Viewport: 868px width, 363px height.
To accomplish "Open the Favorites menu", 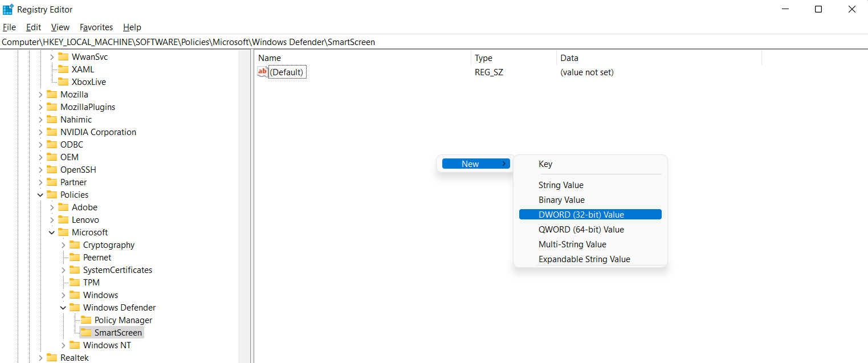I will [96, 27].
